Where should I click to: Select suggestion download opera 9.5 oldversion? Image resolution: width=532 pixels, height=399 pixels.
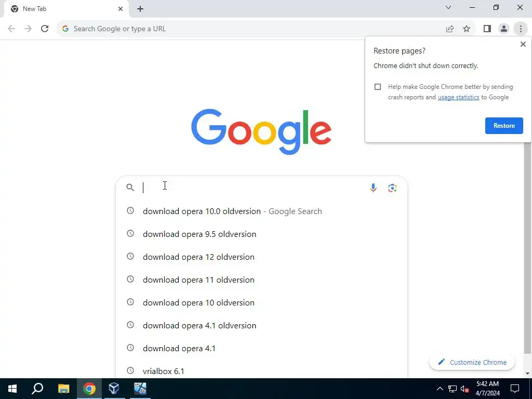point(261,234)
